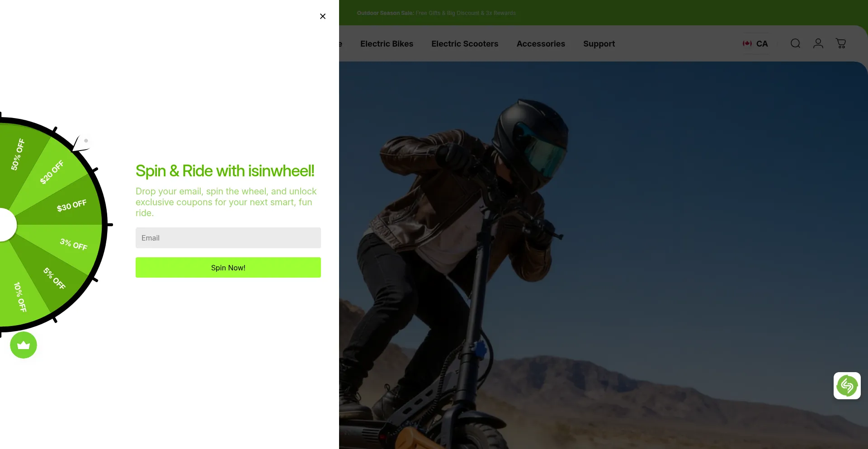
Task: Open the Electric Bikes menu
Action: (x=387, y=44)
